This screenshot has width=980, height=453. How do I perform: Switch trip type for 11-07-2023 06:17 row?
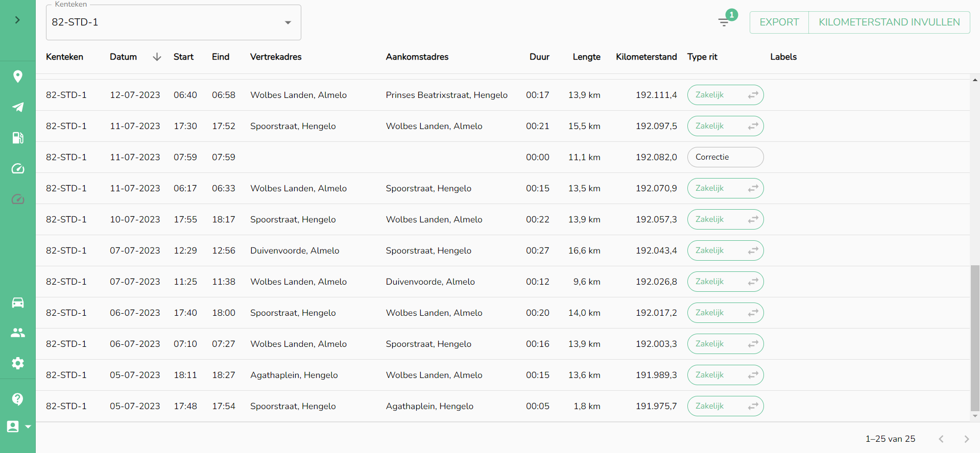[753, 188]
